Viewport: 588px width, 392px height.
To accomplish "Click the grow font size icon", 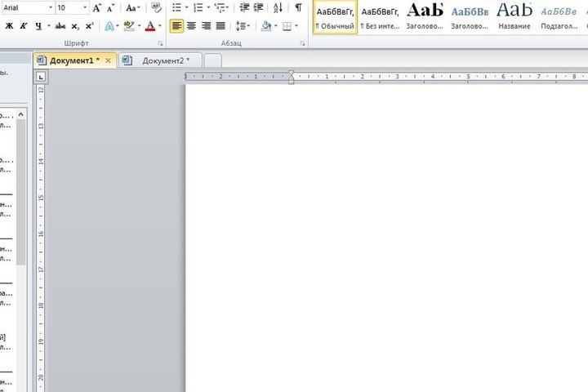I will pyautogui.click(x=98, y=8).
